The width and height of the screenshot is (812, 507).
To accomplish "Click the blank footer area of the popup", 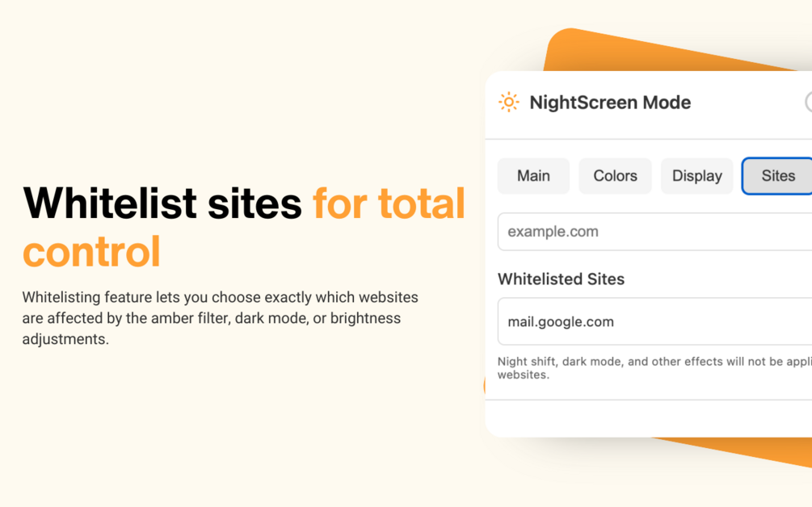I will pyautogui.click(x=648, y=418).
